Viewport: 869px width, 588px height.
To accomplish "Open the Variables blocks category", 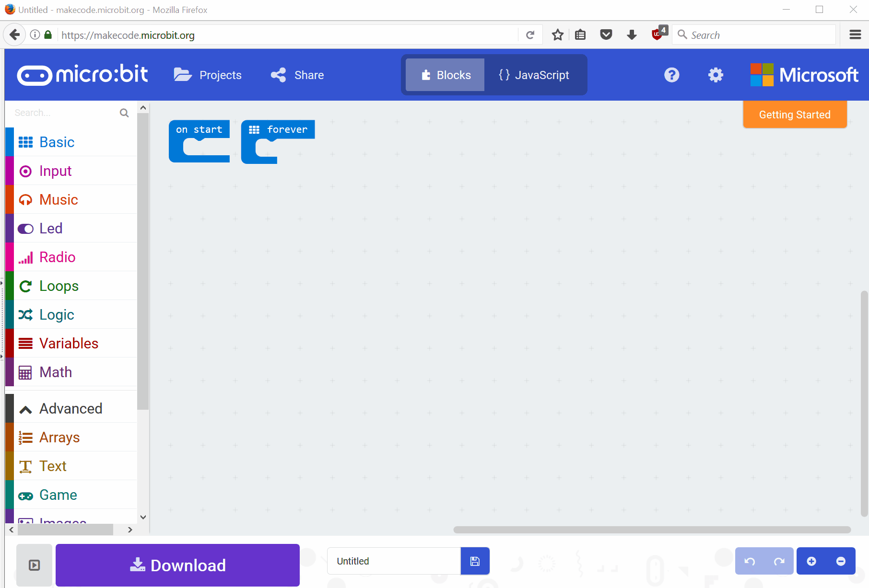I will (x=68, y=343).
